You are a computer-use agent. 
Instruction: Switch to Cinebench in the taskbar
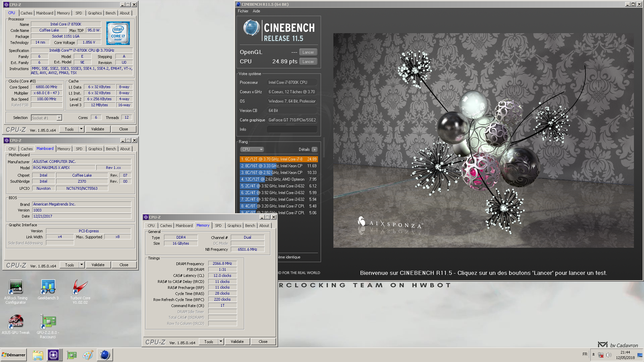pos(105,355)
